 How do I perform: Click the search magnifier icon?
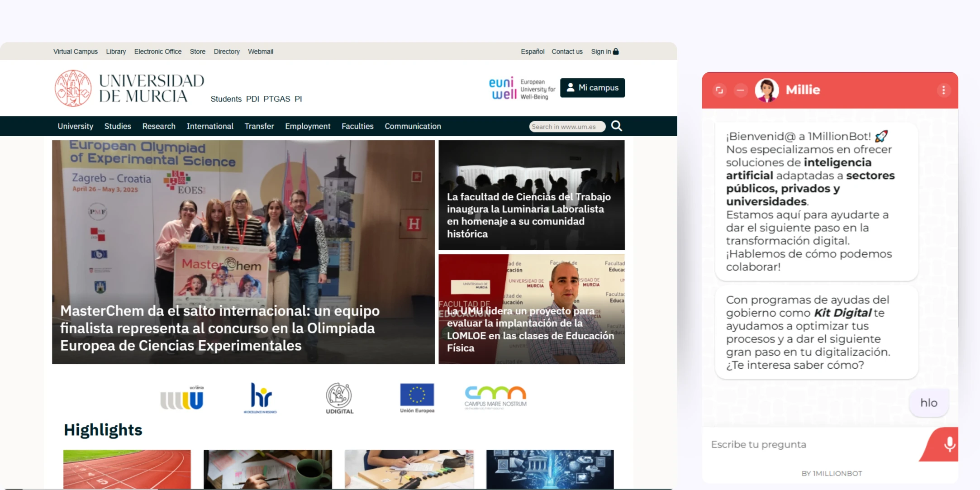click(616, 126)
